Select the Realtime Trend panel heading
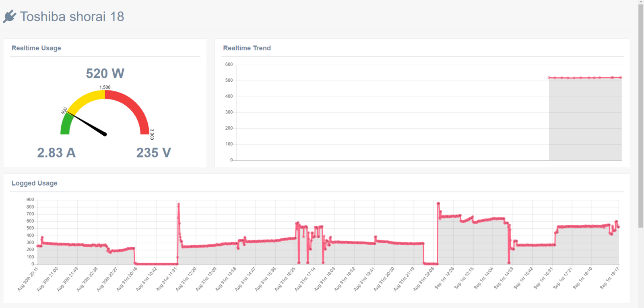 247,48
